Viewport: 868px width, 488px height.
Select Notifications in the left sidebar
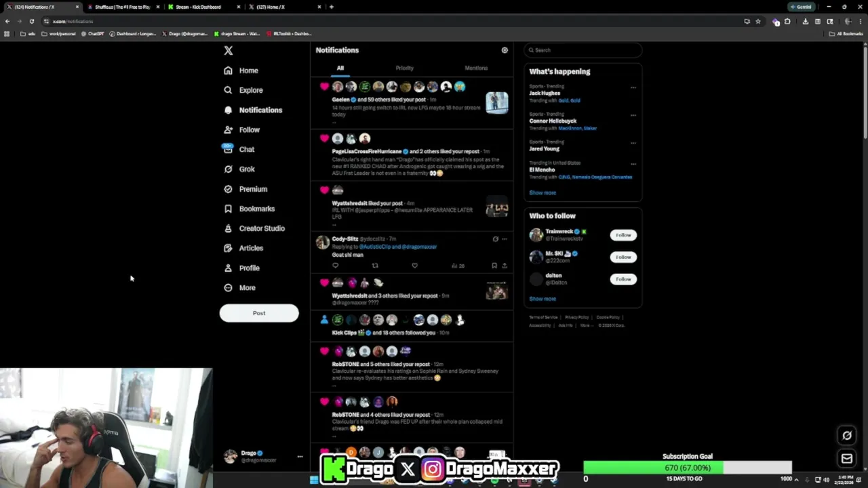(x=253, y=110)
